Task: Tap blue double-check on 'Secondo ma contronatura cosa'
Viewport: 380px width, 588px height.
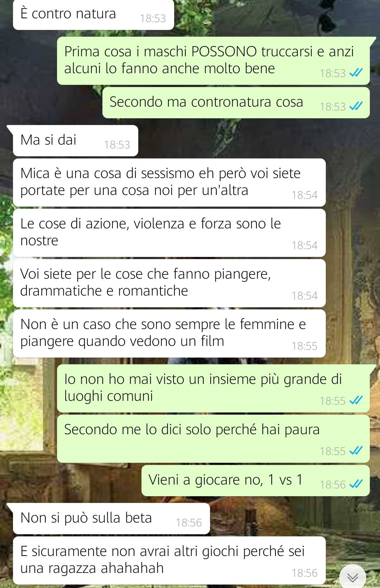Action: (x=356, y=106)
